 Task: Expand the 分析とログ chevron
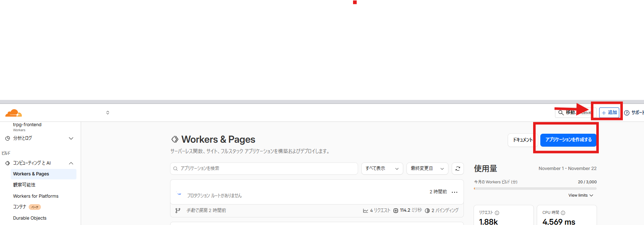coord(71,138)
